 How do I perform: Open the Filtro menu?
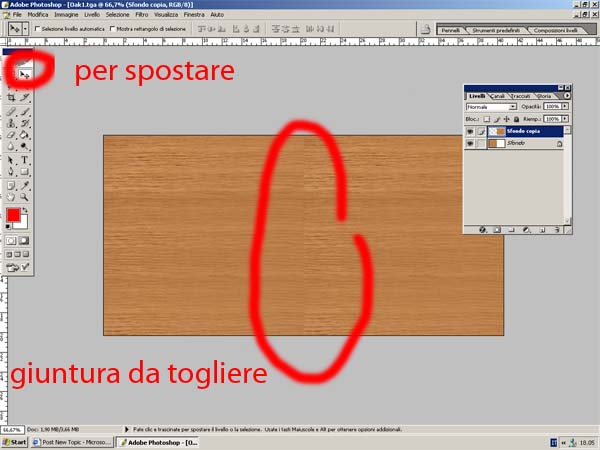(x=142, y=16)
